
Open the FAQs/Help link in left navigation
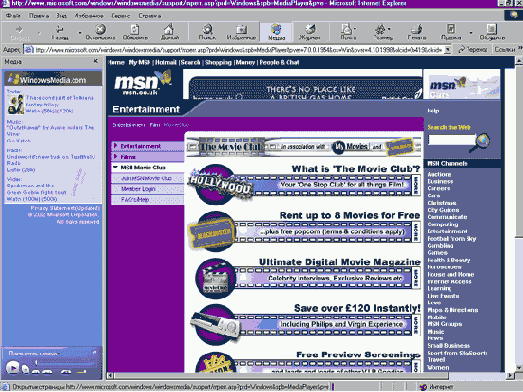pos(135,200)
